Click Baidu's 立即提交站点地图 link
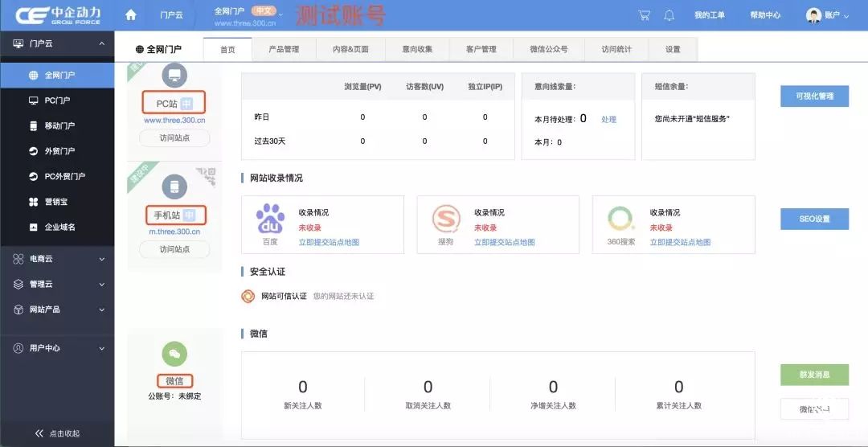 pos(329,242)
